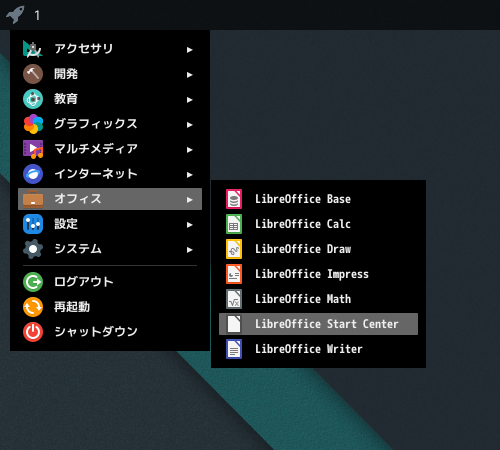500x450 pixels.
Task: Expand the マルチメディア submenu arrow
Action: click(x=190, y=150)
